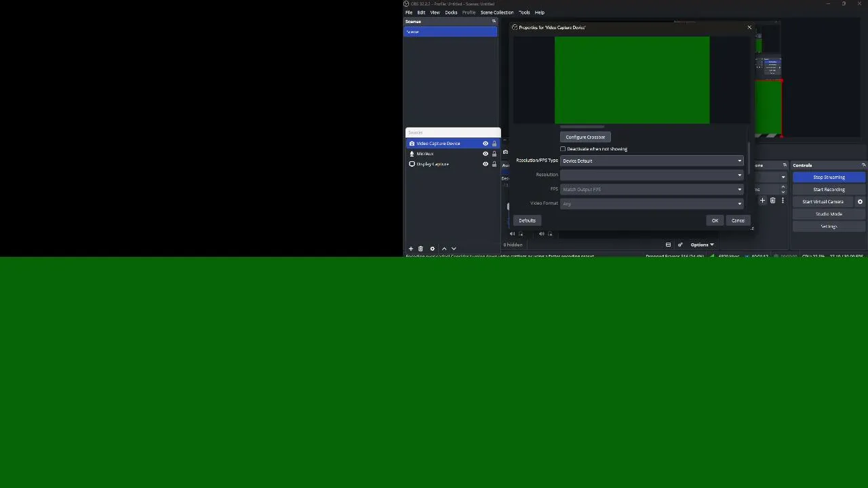Hide the Video Capture Device source

[x=485, y=144]
